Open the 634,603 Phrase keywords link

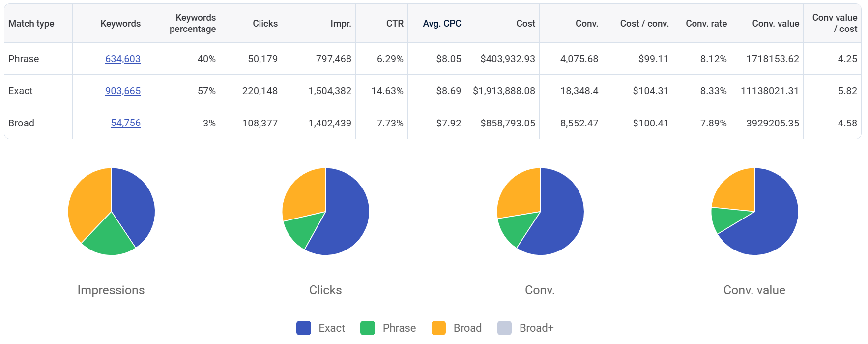pyautogui.click(x=122, y=59)
